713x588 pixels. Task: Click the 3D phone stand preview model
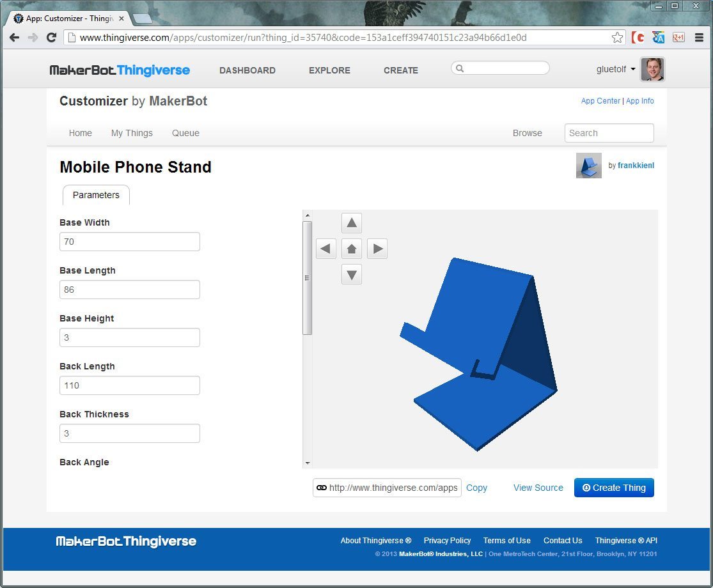[x=478, y=355]
